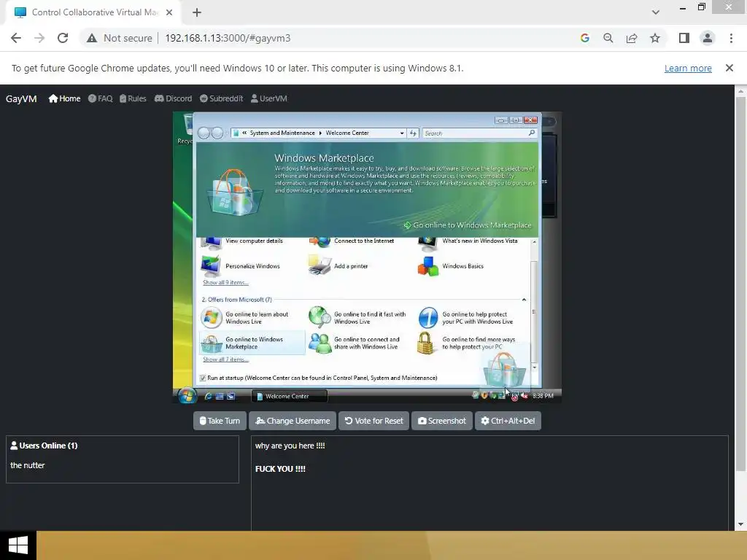Go to the Home nav item
The image size is (747, 560).
pos(64,98)
